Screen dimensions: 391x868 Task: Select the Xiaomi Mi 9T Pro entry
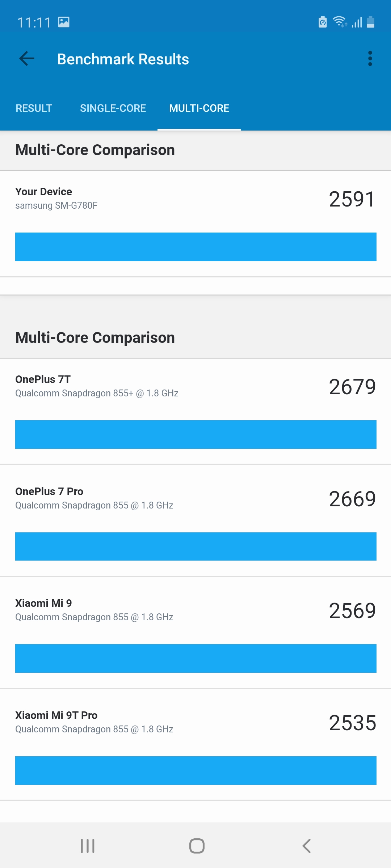(x=195, y=747)
